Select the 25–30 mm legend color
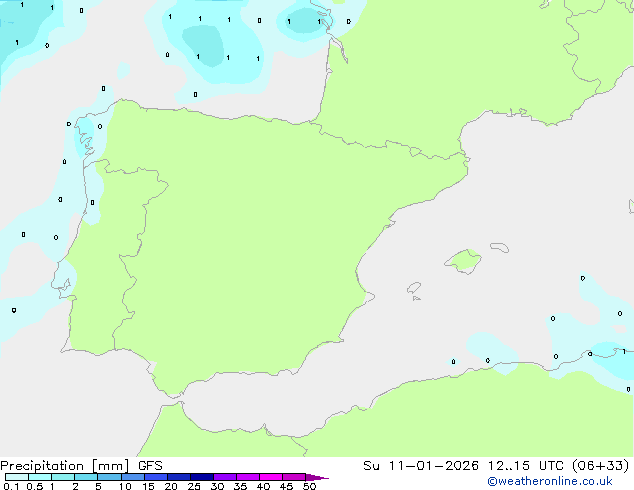This screenshot has width=634, height=490. coord(202,477)
